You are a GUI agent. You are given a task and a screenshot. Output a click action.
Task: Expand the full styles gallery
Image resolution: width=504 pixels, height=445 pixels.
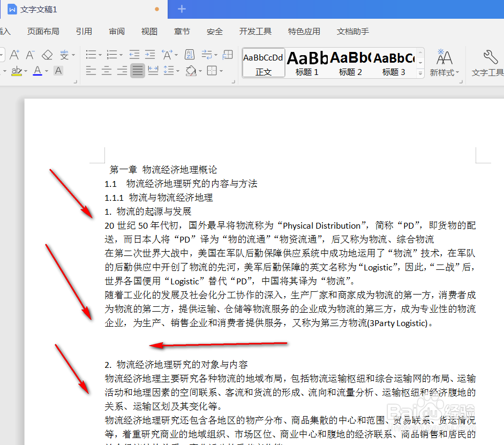click(420, 73)
